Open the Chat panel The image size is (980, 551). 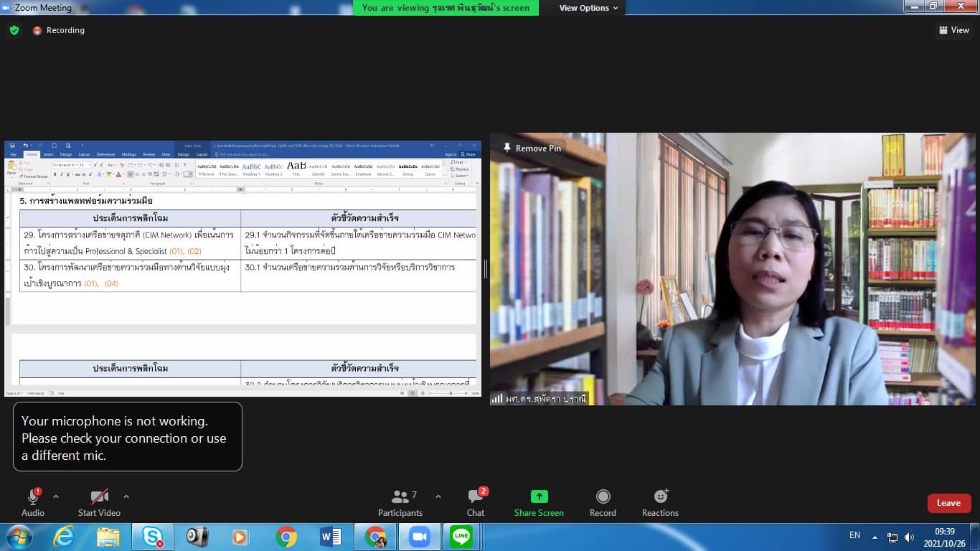click(x=475, y=497)
